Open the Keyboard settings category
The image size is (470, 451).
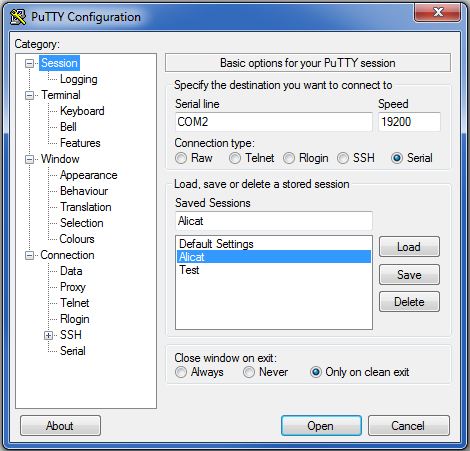[82, 111]
